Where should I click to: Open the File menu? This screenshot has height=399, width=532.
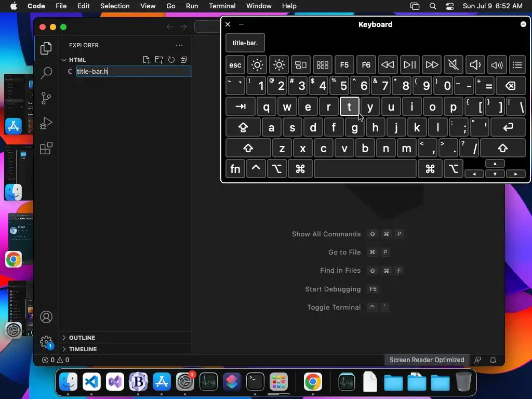61,6
